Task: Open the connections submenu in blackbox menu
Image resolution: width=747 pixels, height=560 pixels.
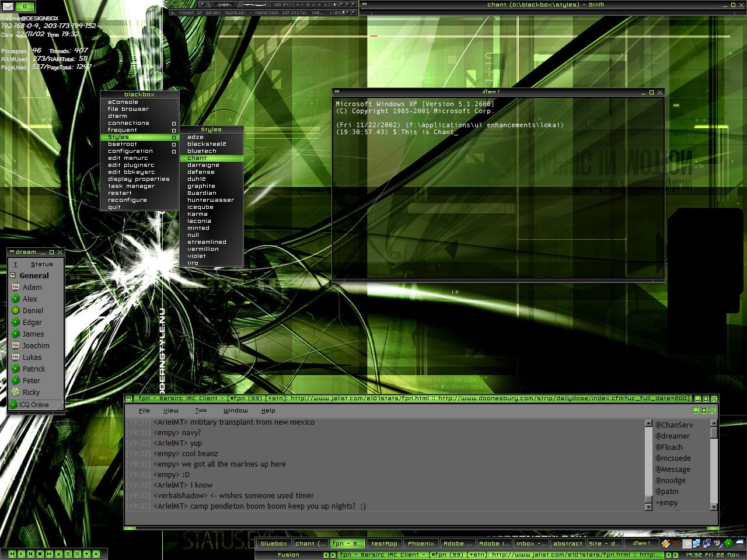Action: coord(139,123)
